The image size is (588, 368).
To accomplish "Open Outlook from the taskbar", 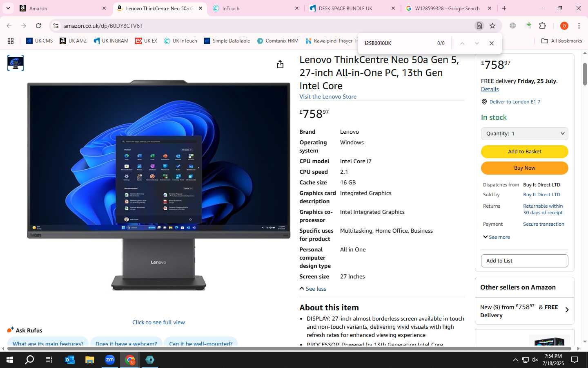I will 69,360.
